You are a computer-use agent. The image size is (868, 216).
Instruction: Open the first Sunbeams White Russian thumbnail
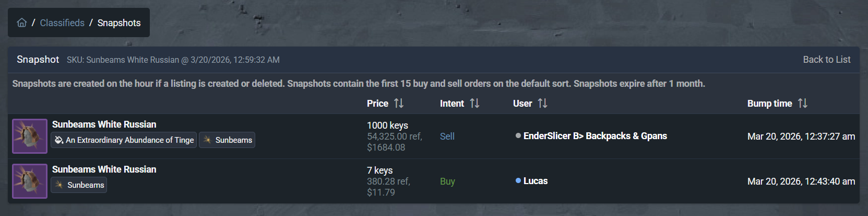point(30,136)
